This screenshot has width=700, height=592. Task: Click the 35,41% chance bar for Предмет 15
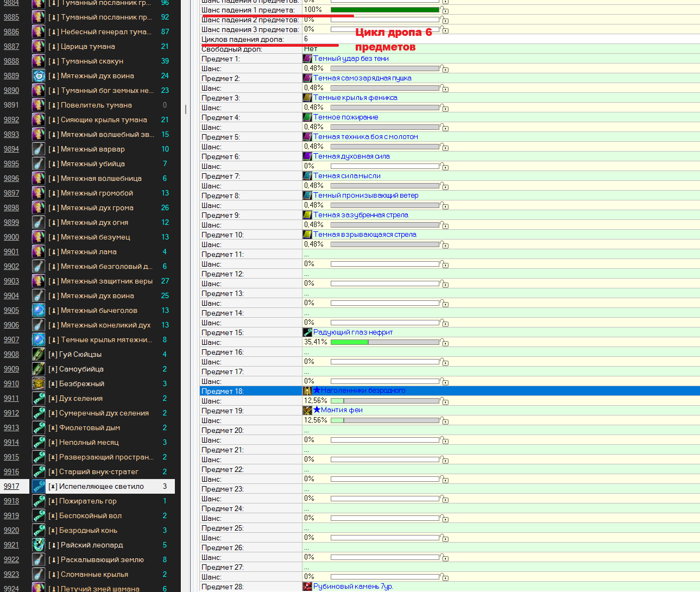point(384,342)
